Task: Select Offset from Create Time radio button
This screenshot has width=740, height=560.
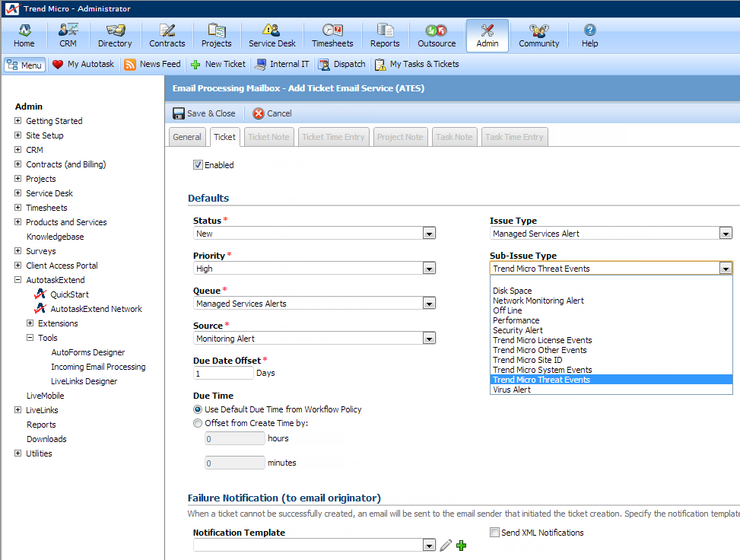Action: 198,423
